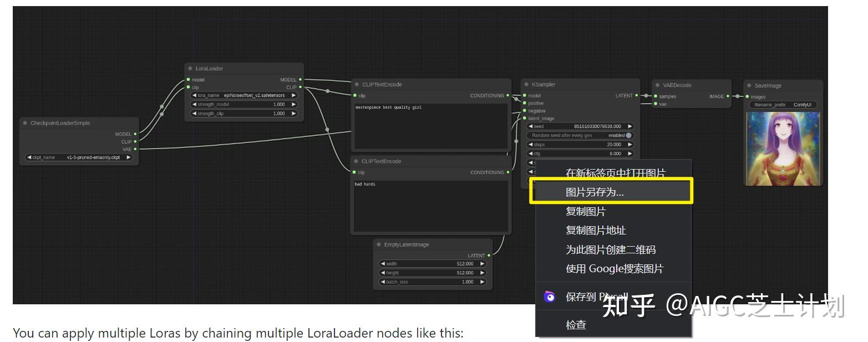Collapse the EmptyLatentImage node title circle
The image size is (868, 342).
tap(378, 244)
